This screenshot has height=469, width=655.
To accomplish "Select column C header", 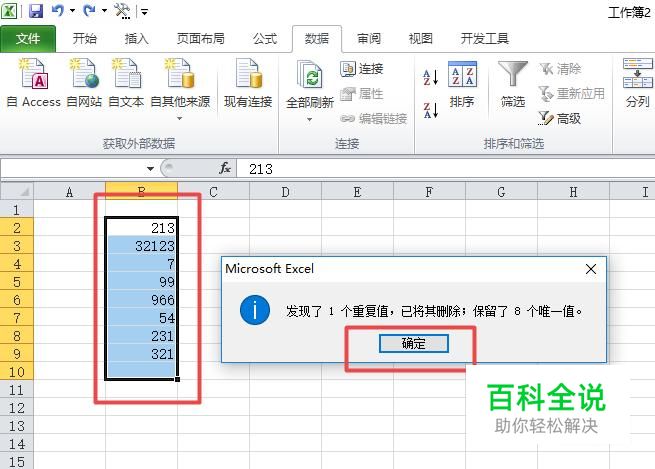I will pyautogui.click(x=213, y=192).
